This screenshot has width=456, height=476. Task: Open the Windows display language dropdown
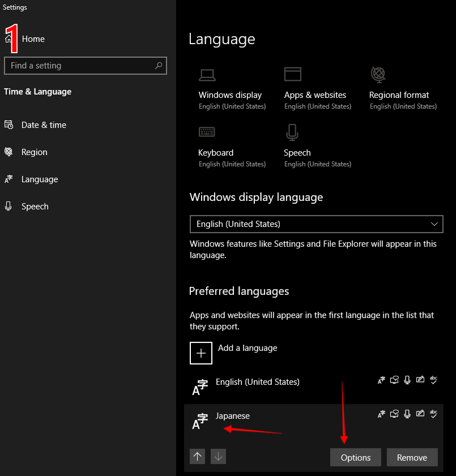pyautogui.click(x=316, y=224)
